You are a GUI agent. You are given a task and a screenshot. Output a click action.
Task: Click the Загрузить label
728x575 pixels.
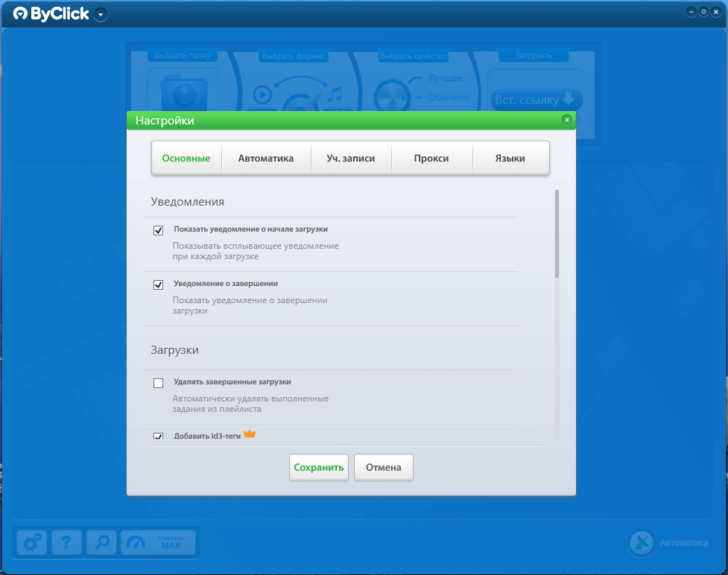pyautogui.click(x=533, y=55)
